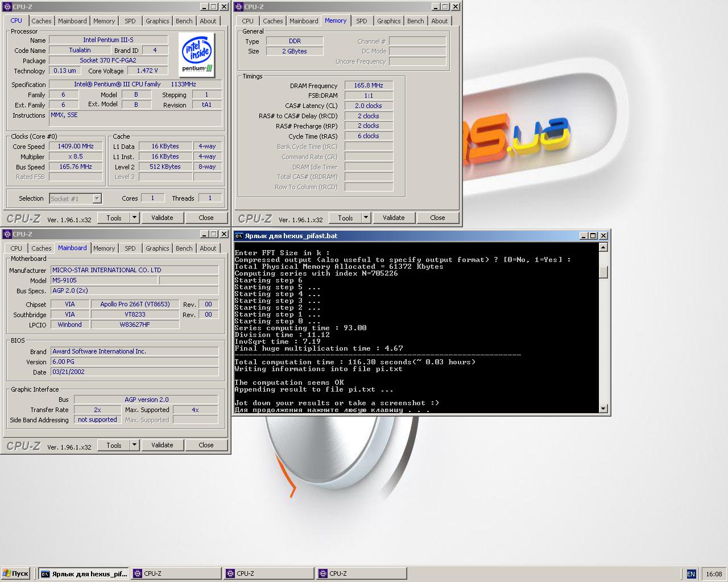Click the Intel Pentium III-S name field
This screenshot has width=728, height=582.
click(x=108, y=40)
